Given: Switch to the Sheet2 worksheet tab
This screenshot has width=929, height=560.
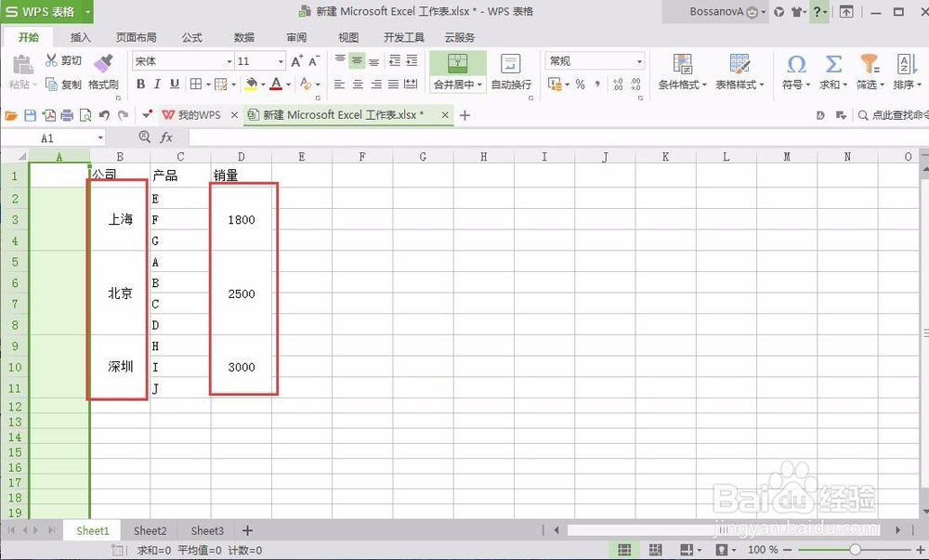Looking at the screenshot, I should point(149,530).
